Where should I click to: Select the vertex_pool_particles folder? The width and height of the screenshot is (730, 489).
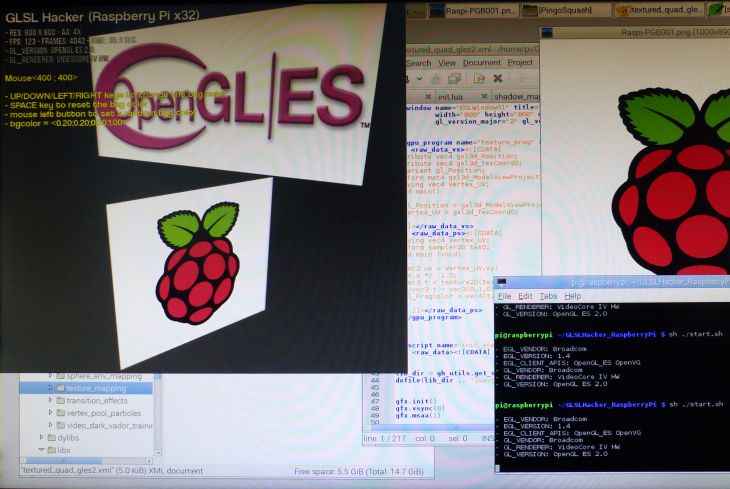[103, 413]
